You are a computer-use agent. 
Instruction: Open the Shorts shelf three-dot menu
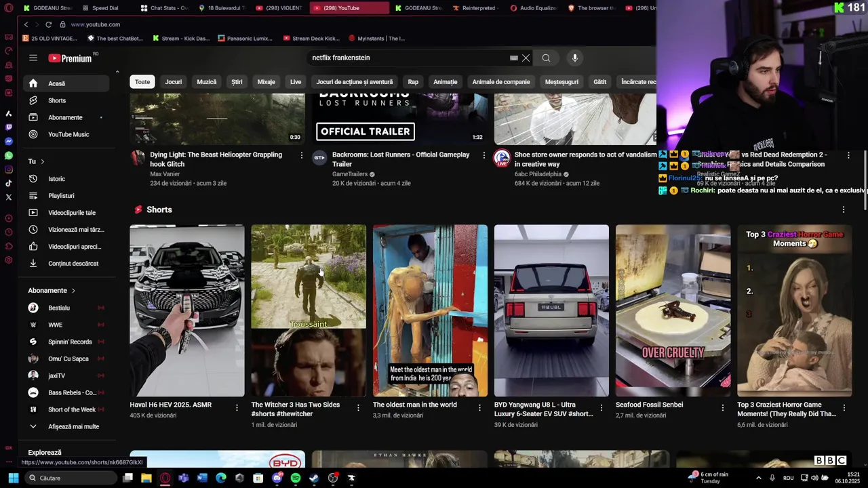pos(844,209)
